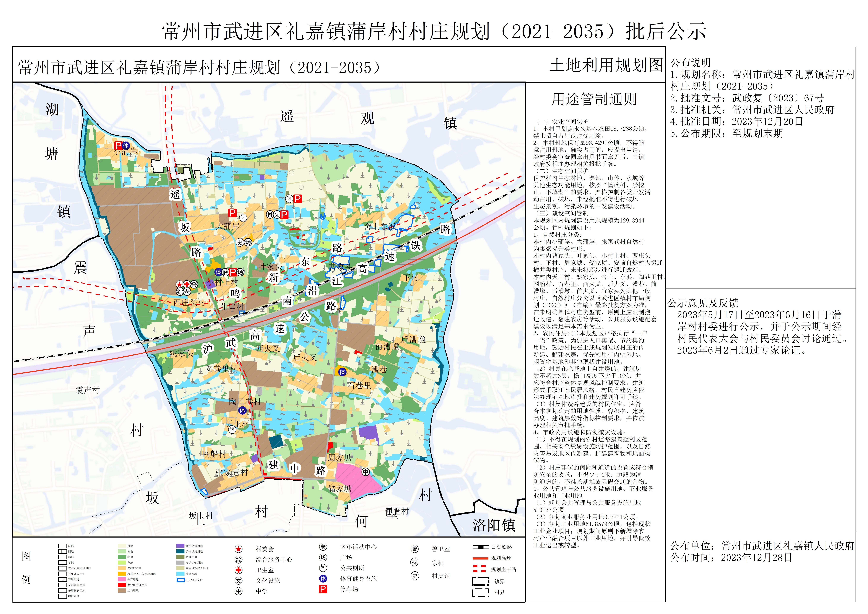Click the 老 老年活动中心 legend icon
Image resolution: width=868 pixels, height=614 pixels.
[x=323, y=547]
